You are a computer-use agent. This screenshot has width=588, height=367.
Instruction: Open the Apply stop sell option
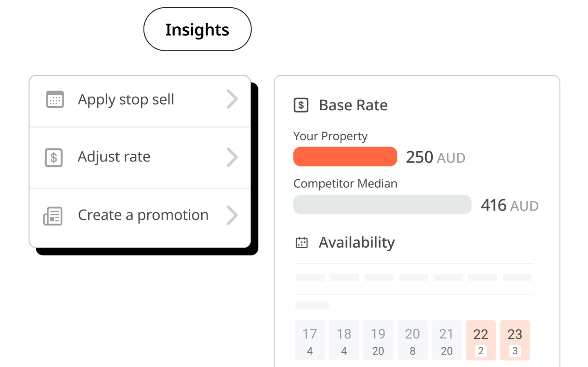[x=126, y=100]
